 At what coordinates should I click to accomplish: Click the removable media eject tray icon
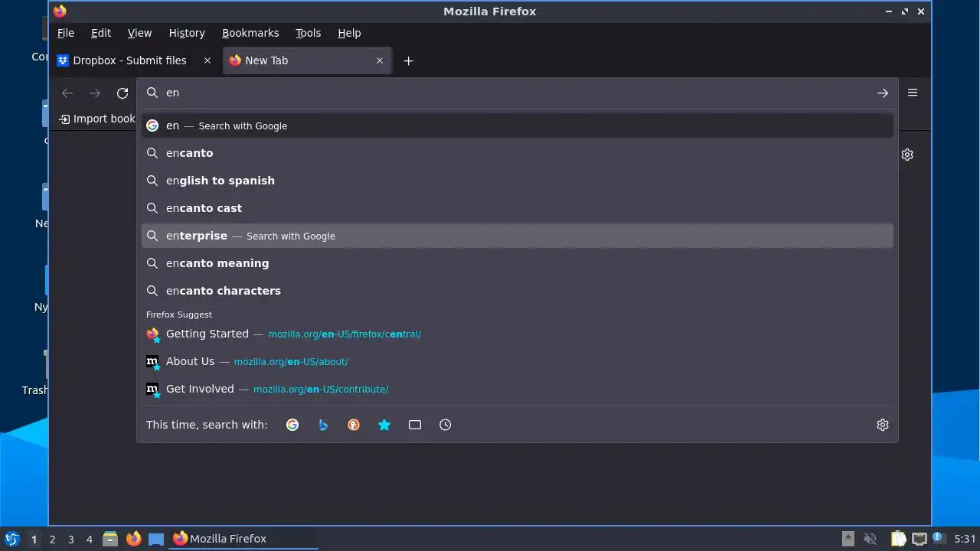[848, 539]
